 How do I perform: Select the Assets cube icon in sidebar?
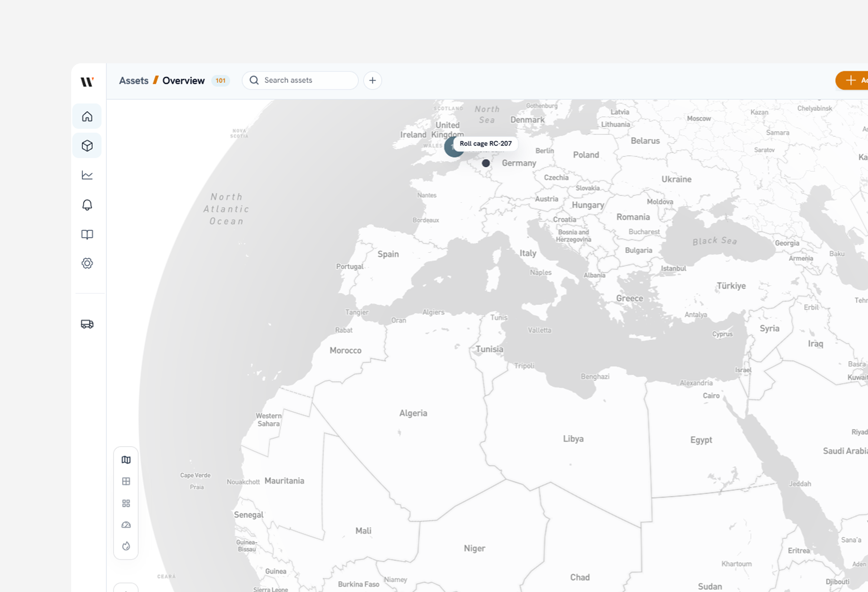87,146
